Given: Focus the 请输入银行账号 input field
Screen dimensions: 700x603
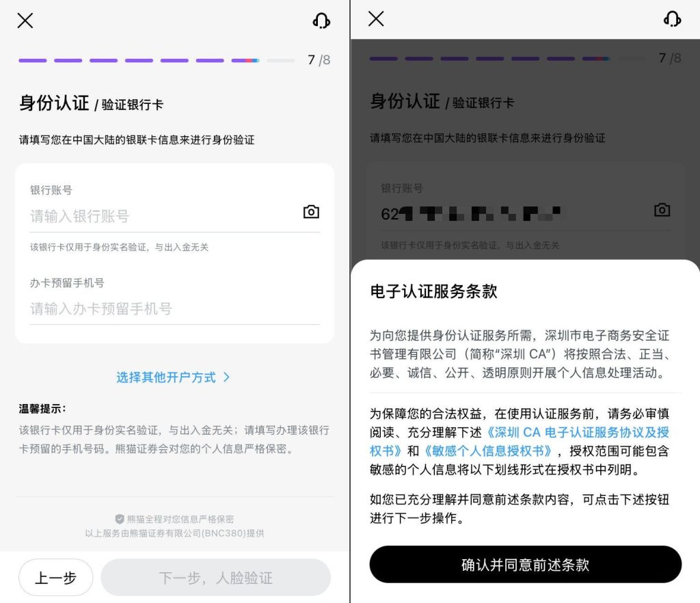Looking at the screenshot, I should (x=161, y=216).
